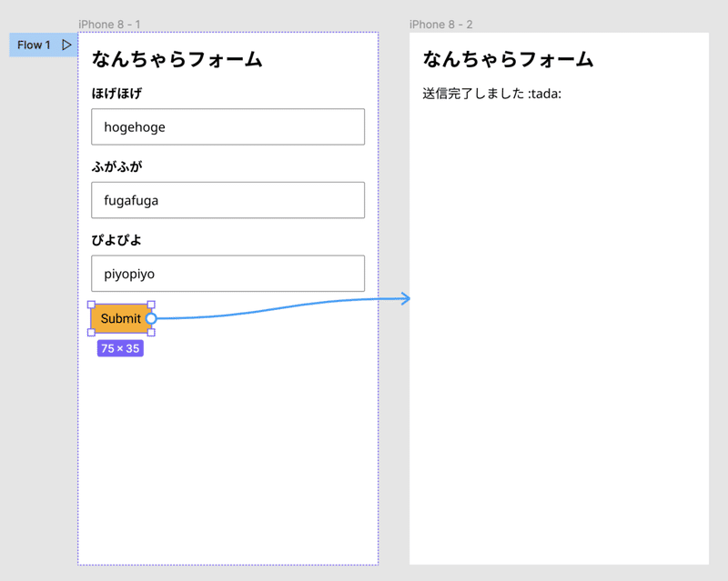728x581 pixels.
Task: Click the bottom-left selection handle of Submit
Action: tap(93, 334)
